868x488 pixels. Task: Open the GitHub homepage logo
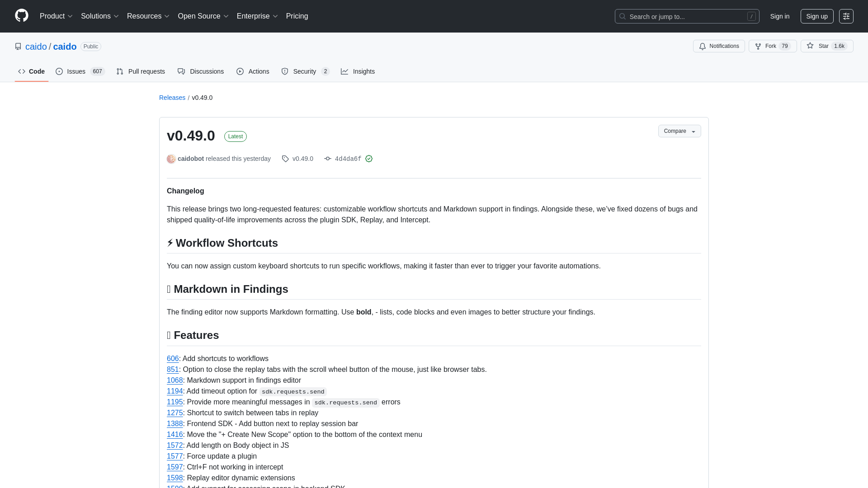pos(22,16)
